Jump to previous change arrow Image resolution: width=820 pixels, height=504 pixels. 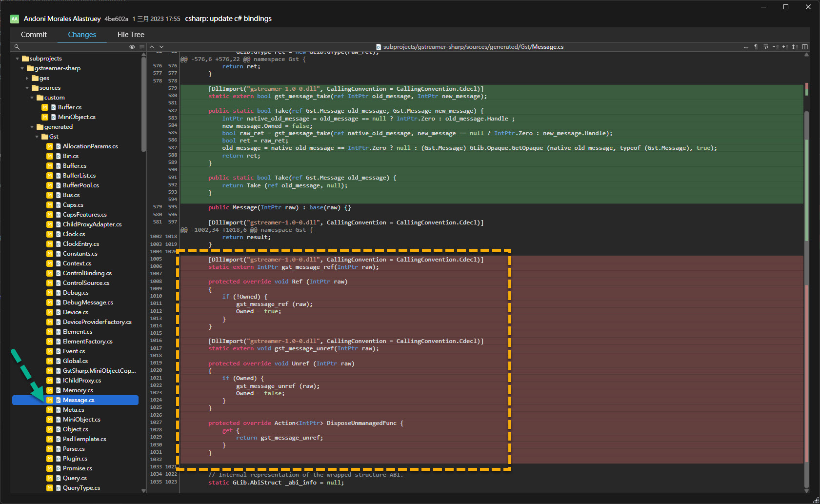(x=152, y=47)
